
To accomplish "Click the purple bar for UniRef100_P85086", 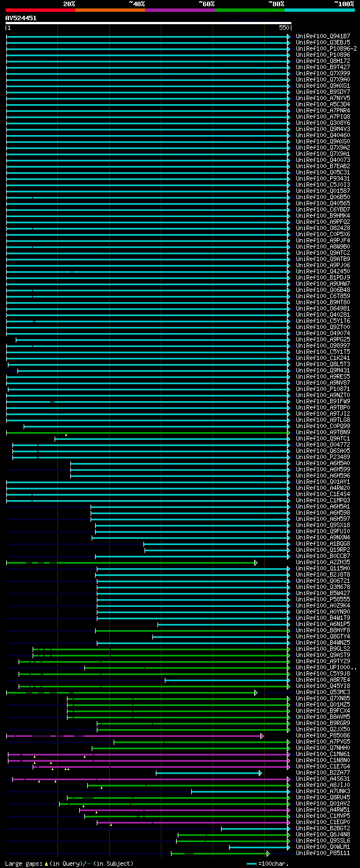I will pyautogui.click(x=135, y=736).
